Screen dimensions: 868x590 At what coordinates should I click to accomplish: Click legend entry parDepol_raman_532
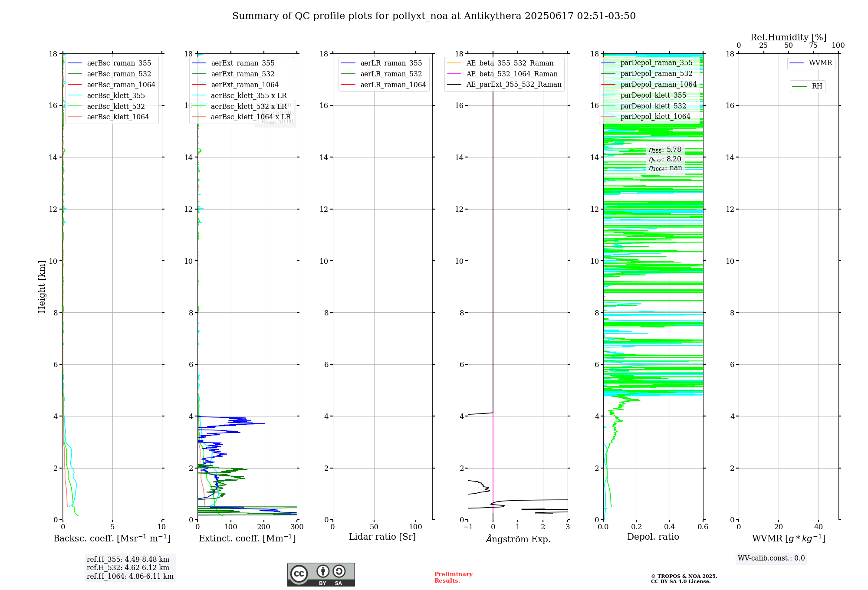click(x=647, y=74)
